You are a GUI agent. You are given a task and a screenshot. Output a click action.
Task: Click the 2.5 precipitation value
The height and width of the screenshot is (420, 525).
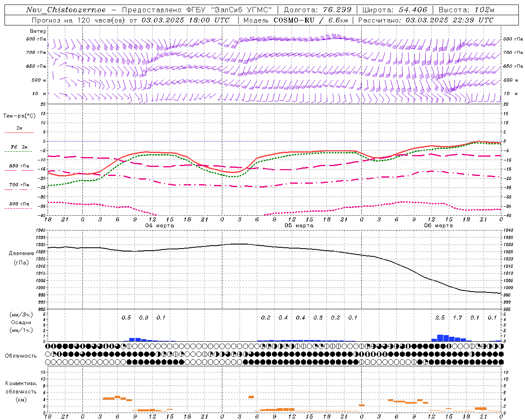point(440,317)
